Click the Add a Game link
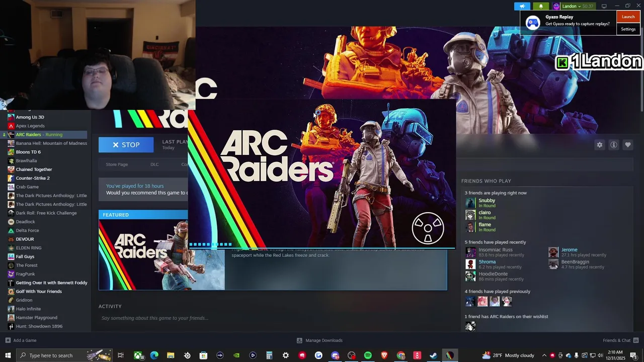Screen dimensions: 644x362 25,340
